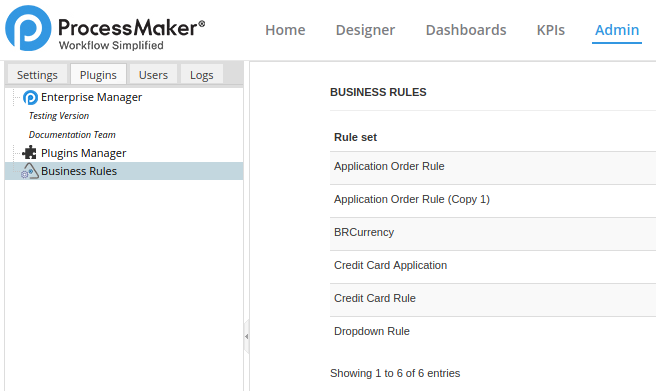Select Business Rules in the tree

click(79, 171)
